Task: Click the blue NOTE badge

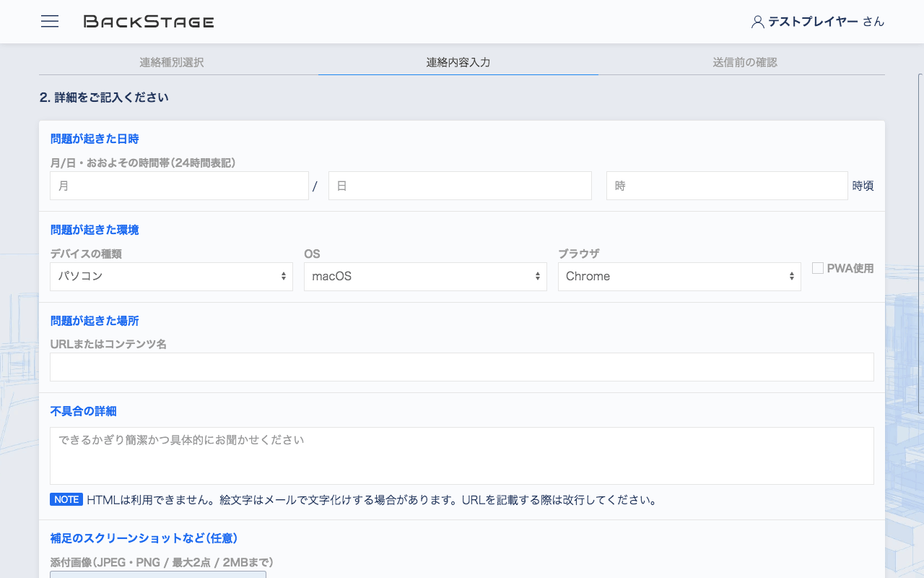Action: coord(66,499)
